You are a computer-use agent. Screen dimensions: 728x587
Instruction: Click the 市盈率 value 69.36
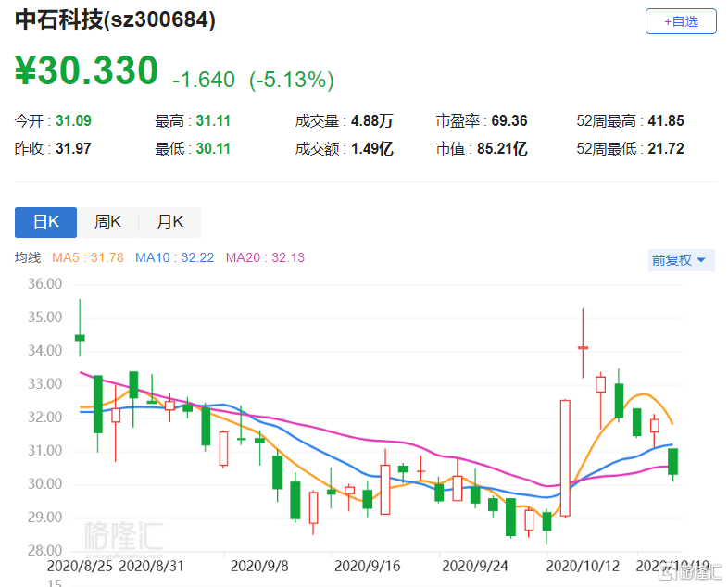(509, 120)
